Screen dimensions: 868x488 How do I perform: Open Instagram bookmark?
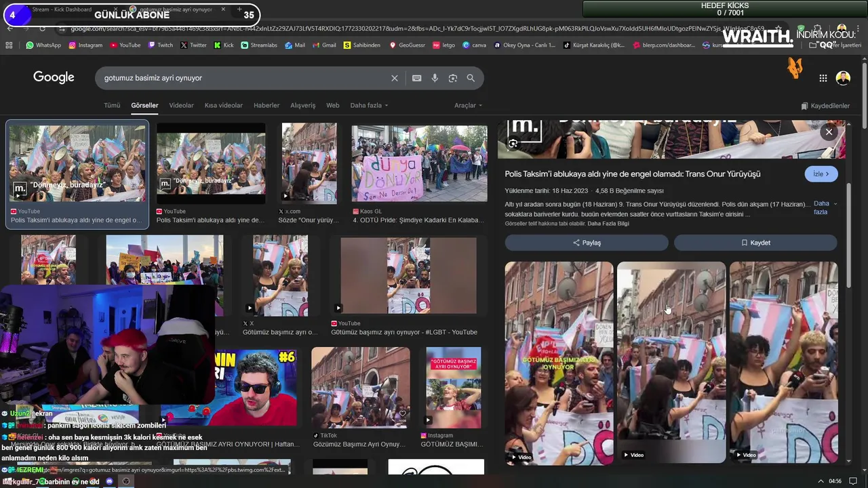pos(85,45)
